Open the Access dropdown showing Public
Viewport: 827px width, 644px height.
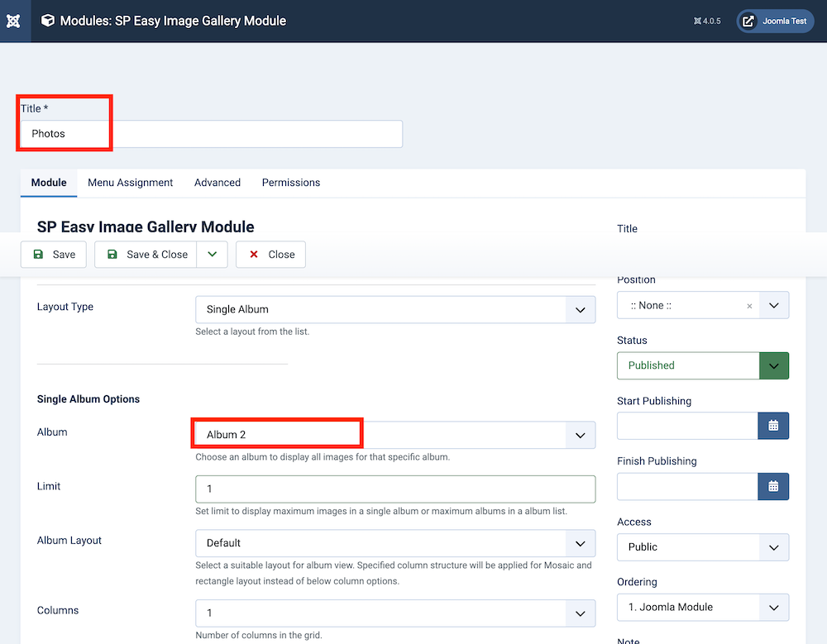point(774,546)
